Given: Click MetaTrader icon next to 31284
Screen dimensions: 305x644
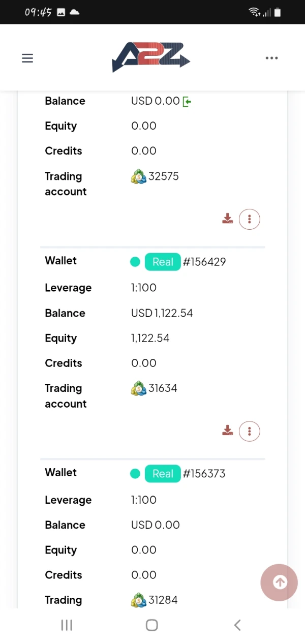Looking at the screenshot, I should (138, 600).
